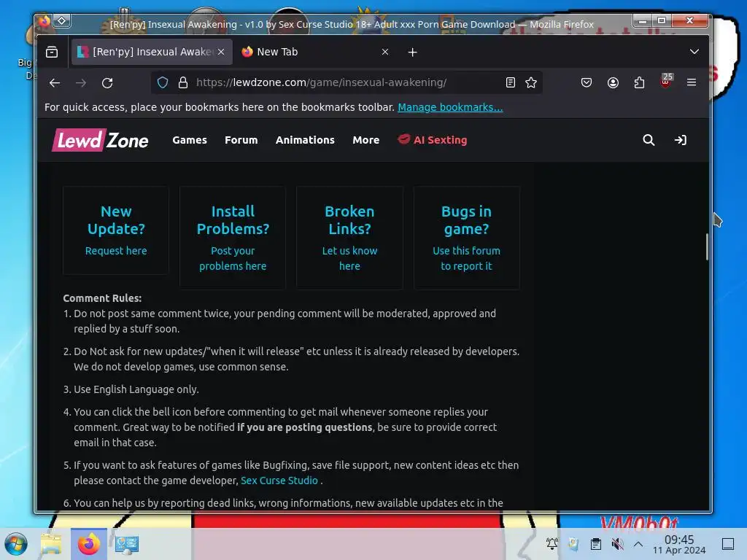The width and height of the screenshot is (747, 560).
Task: Click the Lewd Zone logo
Action: point(100,140)
